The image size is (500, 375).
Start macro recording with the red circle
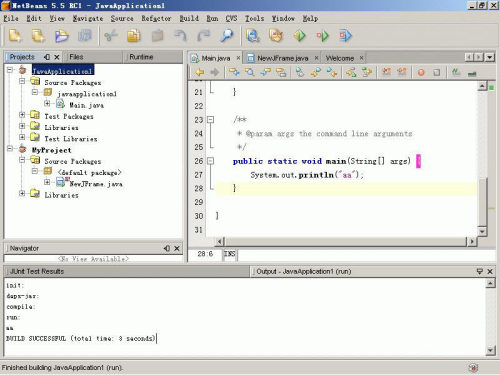tap(421, 72)
